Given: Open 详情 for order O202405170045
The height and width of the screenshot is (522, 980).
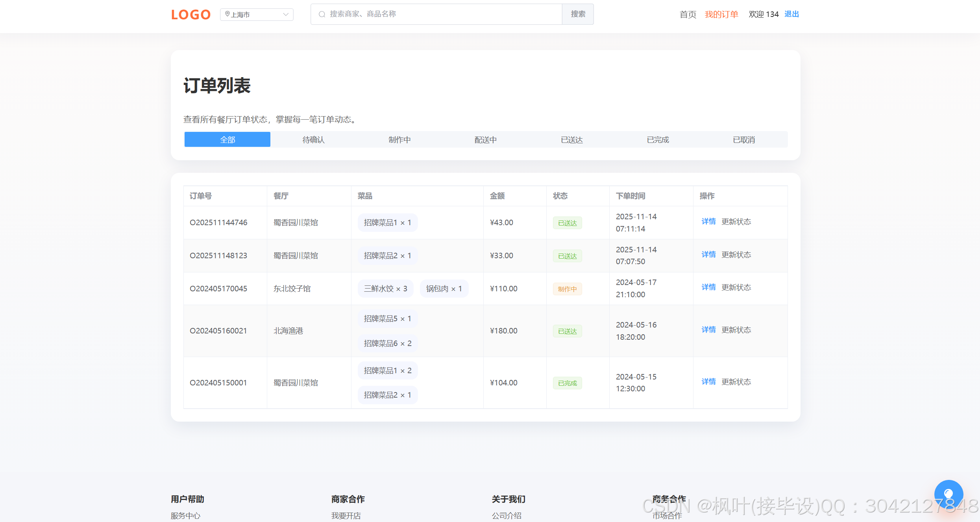Looking at the screenshot, I should pyautogui.click(x=708, y=287).
